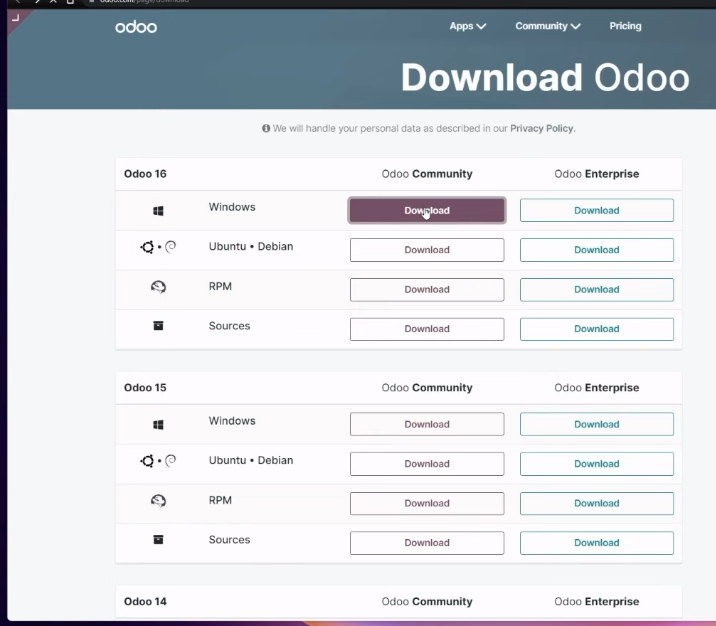The height and width of the screenshot is (626, 716).
Task: Click 'Odoo Community' header in Odoo 15 table
Action: coord(427,388)
